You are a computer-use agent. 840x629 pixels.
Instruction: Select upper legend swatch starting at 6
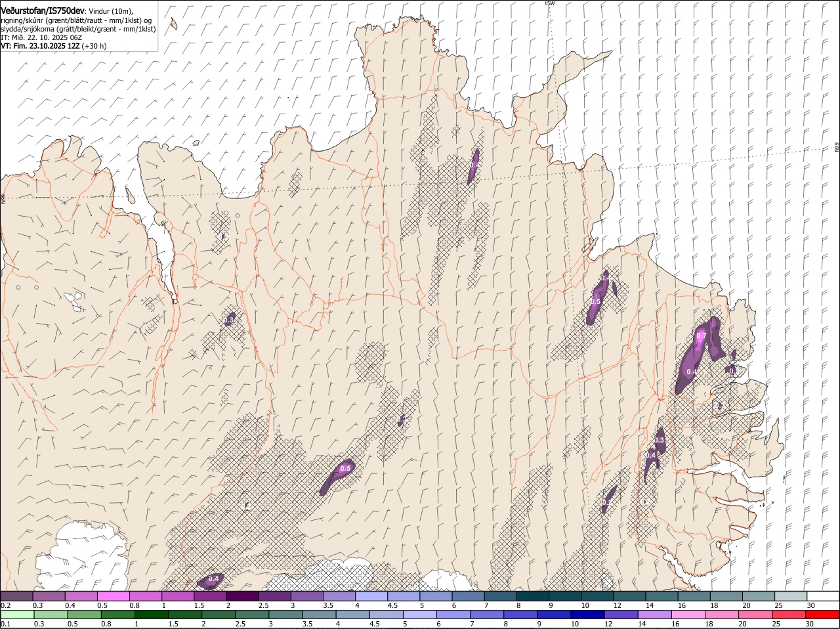click(x=468, y=596)
